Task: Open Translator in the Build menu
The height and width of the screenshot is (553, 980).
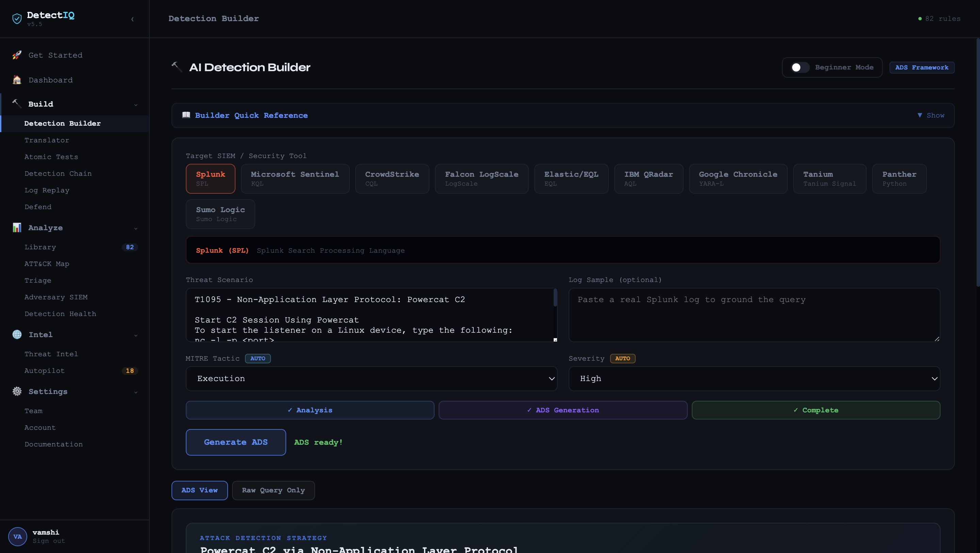Action: point(47,140)
